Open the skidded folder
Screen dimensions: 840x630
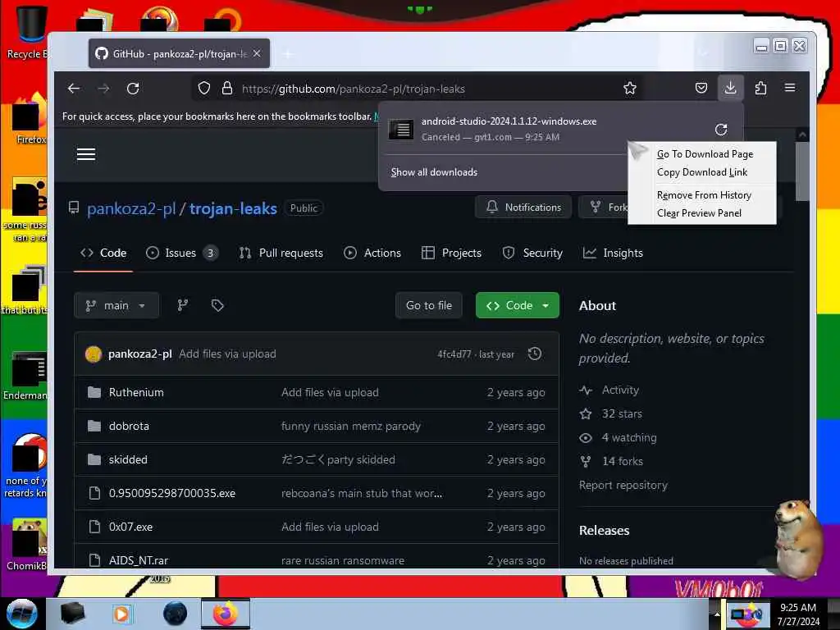pyautogui.click(x=127, y=459)
